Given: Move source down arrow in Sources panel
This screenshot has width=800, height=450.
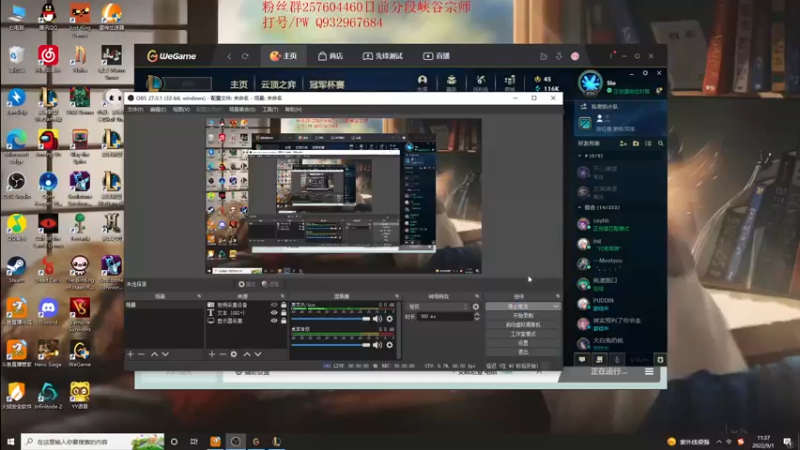Looking at the screenshot, I should (258, 354).
